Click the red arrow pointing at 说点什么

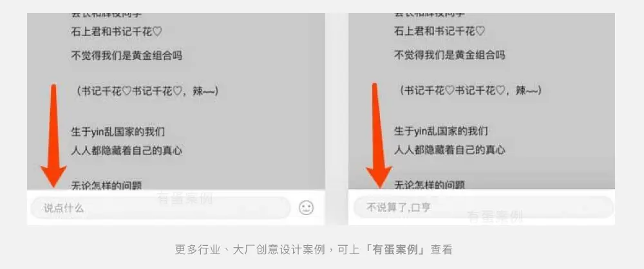pos(53,136)
